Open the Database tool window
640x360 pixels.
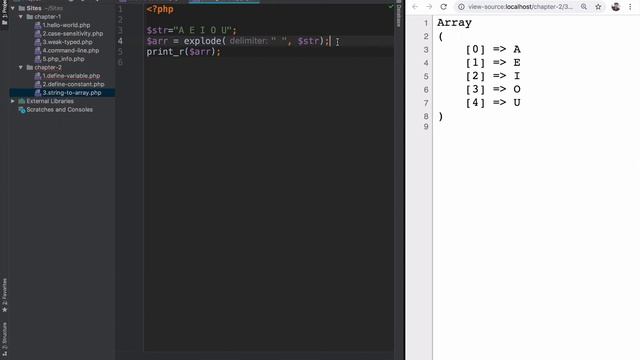pos(399,16)
